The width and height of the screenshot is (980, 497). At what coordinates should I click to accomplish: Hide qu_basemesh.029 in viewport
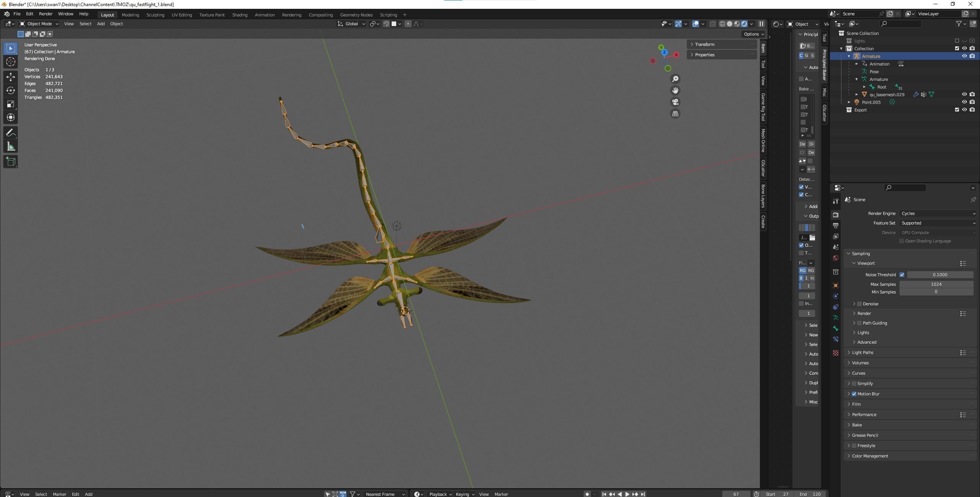964,94
